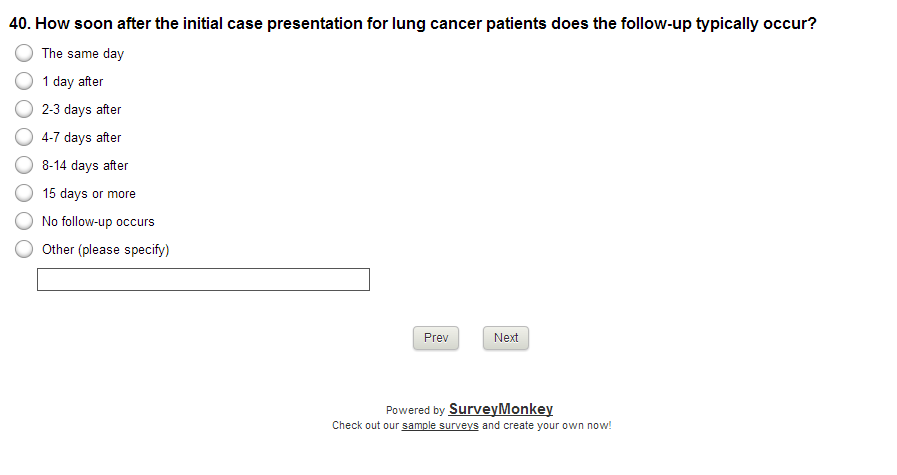Enable the 'Other (please specify)' radio button
Screen dimensions: 897x475
click(x=24, y=249)
